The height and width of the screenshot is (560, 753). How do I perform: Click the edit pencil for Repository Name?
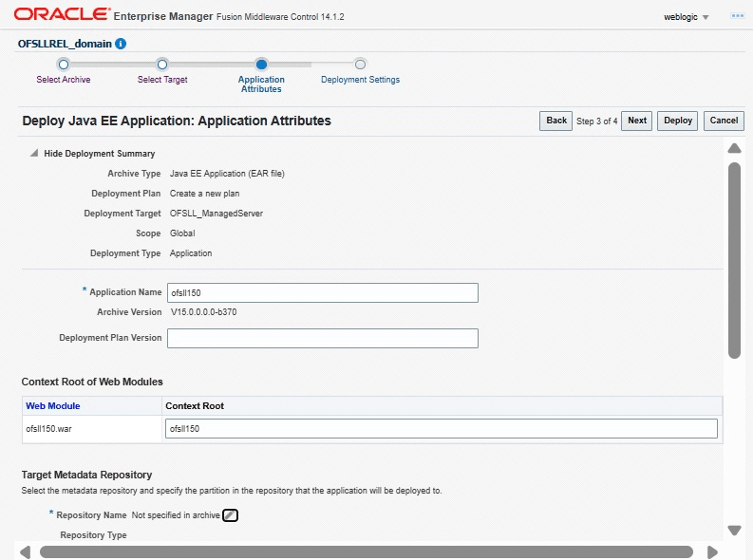click(x=230, y=514)
